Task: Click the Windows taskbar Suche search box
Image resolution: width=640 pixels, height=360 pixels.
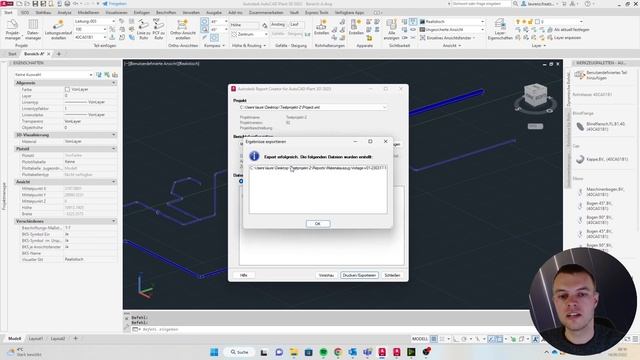Action: pos(239,352)
